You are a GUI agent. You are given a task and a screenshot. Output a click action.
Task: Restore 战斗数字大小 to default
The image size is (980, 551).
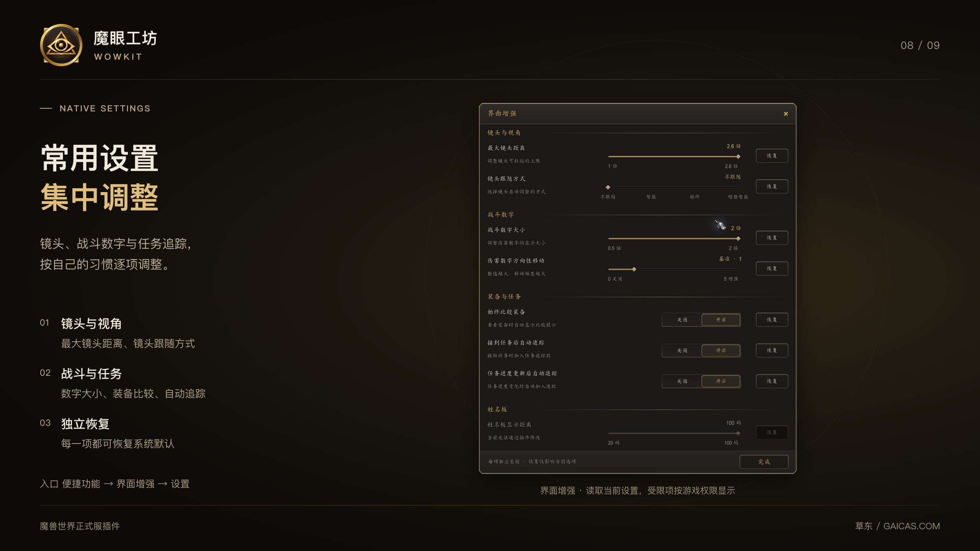point(772,238)
